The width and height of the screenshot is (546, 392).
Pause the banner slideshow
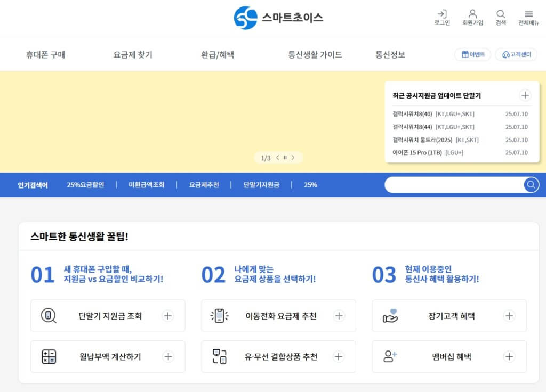point(285,158)
